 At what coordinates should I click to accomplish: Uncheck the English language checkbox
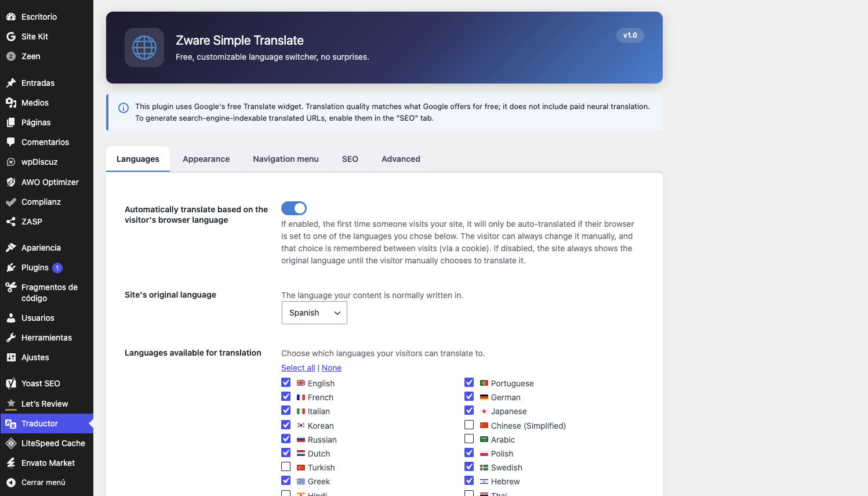tap(286, 382)
